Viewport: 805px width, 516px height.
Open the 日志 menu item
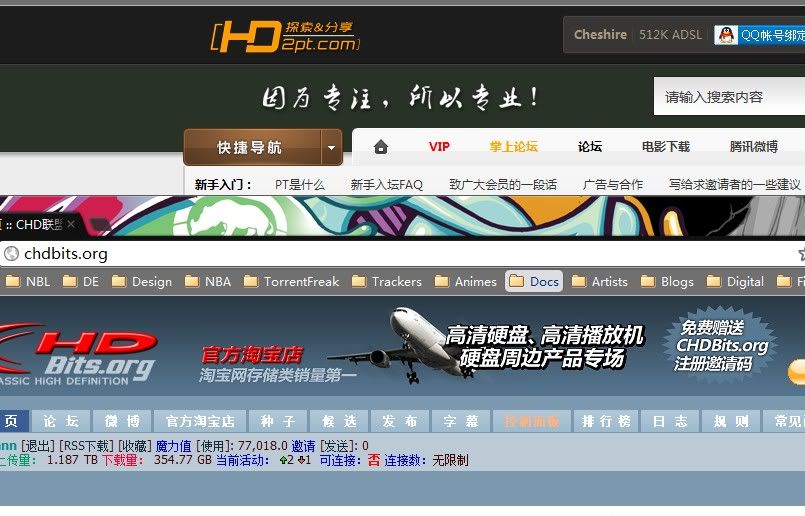point(670,421)
